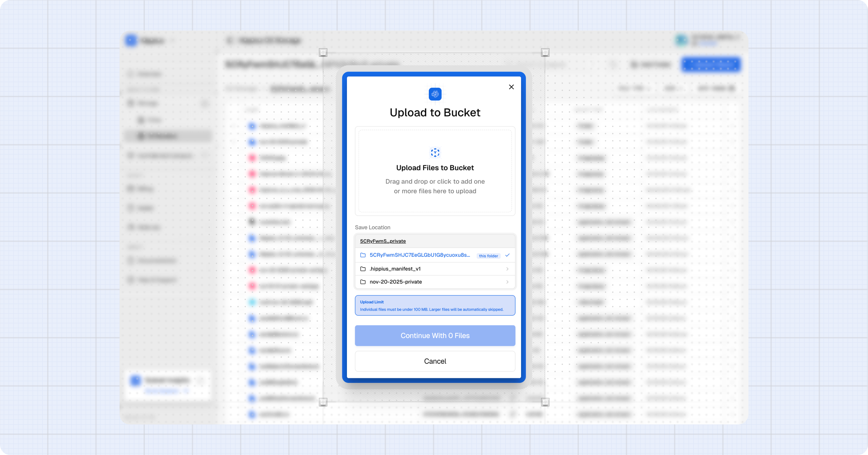This screenshot has height=455, width=868.
Task: Select the 5CRyFwmSHJC7EeGLGbU1G8ycuoxu8s... folder row
Action: click(435, 255)
